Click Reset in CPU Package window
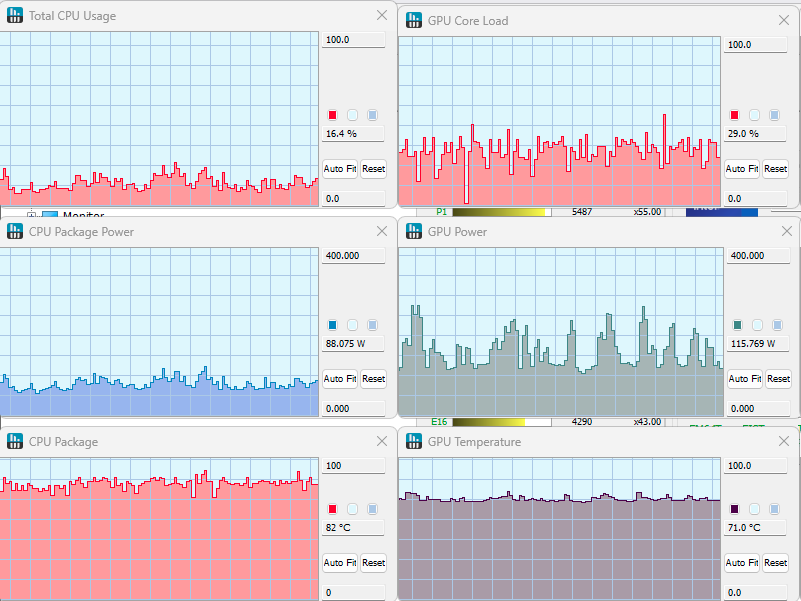Image resolution: width=801 pixels, height=601 pixels. pyautogui.click(x=373, y=563)
